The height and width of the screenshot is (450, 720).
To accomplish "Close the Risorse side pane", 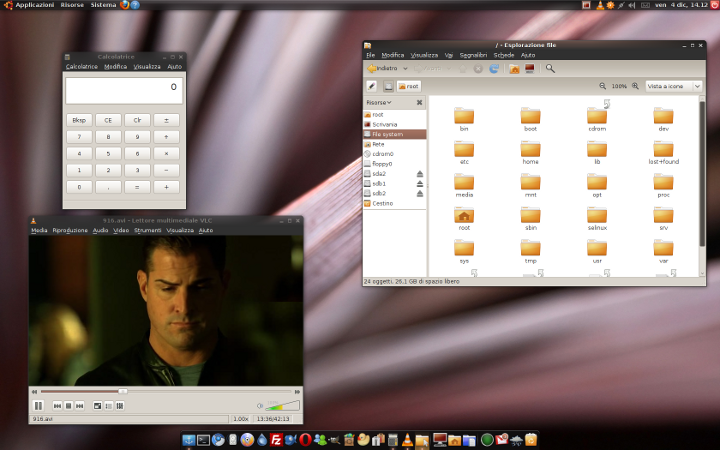I will click(419, 102).
